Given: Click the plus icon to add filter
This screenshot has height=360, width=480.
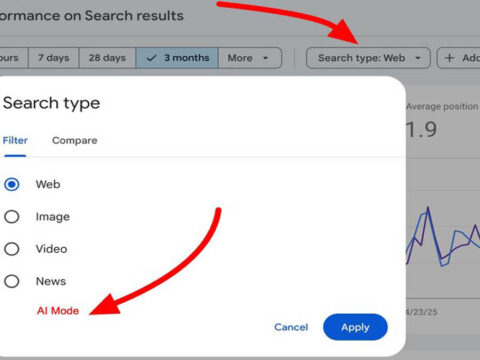Looking at the screenshot, I should coord(450,58).
